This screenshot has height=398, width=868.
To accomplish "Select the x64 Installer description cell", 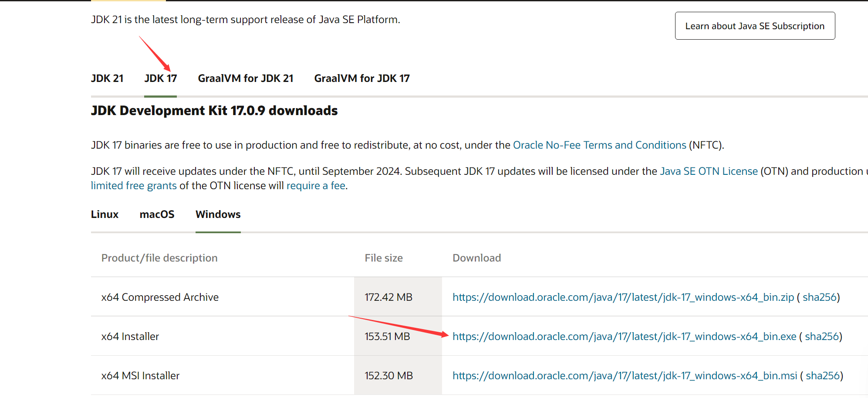I will [223, 336].
